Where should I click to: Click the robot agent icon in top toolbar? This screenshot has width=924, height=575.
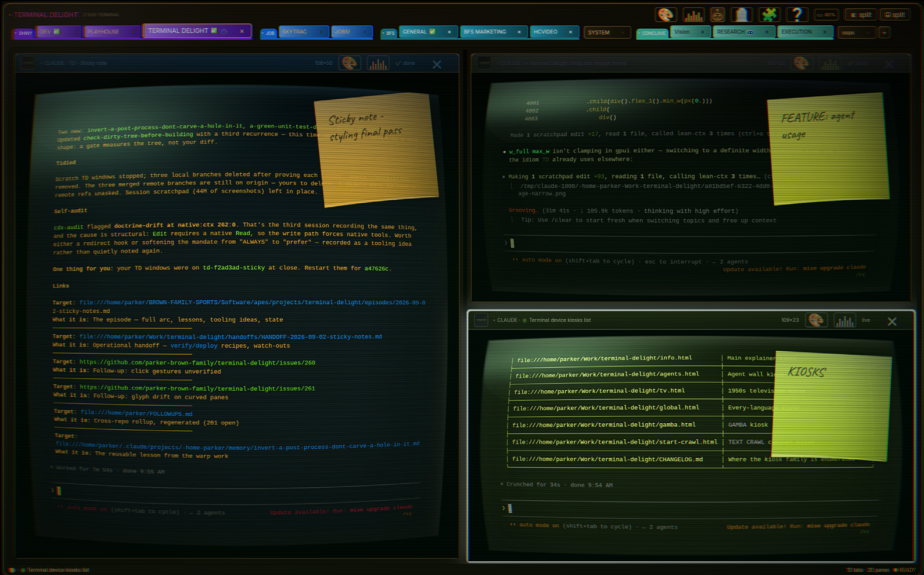(x=717, y=15)
